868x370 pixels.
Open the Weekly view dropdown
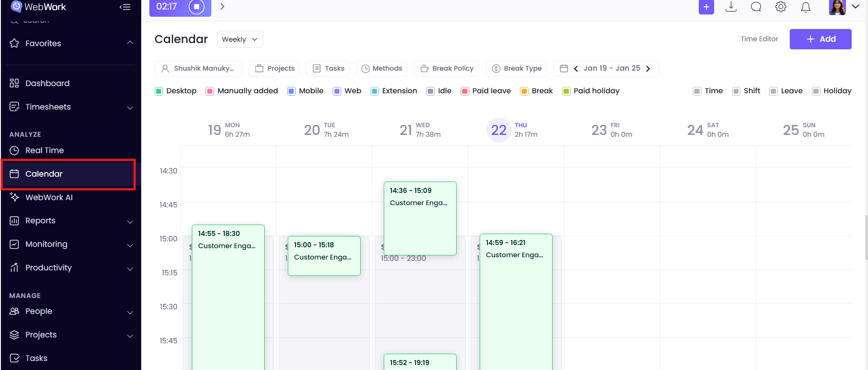pos(240,39)
